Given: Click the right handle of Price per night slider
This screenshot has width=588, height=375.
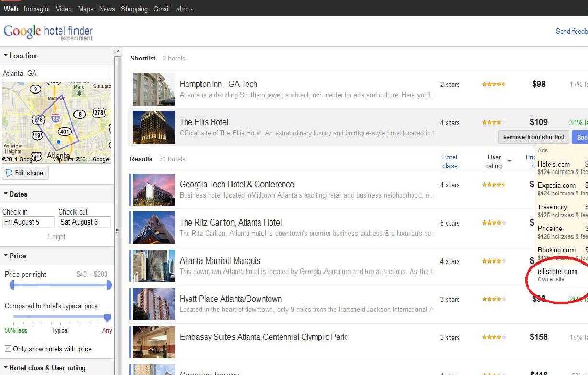Looking at the screenshot, I should tap(109, 285).
